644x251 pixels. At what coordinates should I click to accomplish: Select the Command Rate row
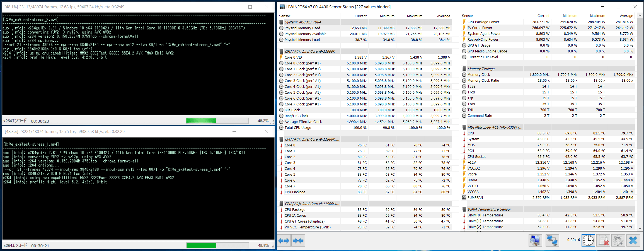tap(548, 115)
